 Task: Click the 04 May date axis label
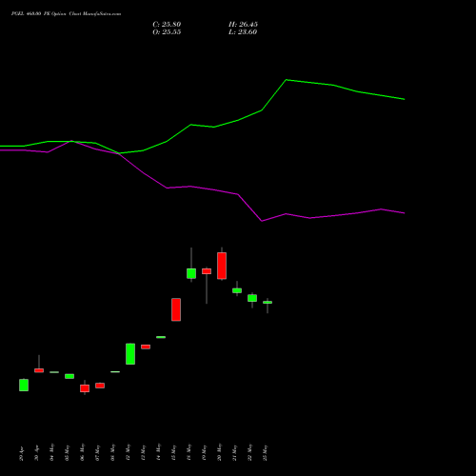51,452
